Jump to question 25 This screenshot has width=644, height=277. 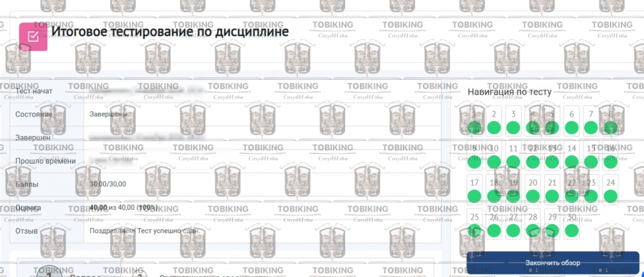point(475,223)
